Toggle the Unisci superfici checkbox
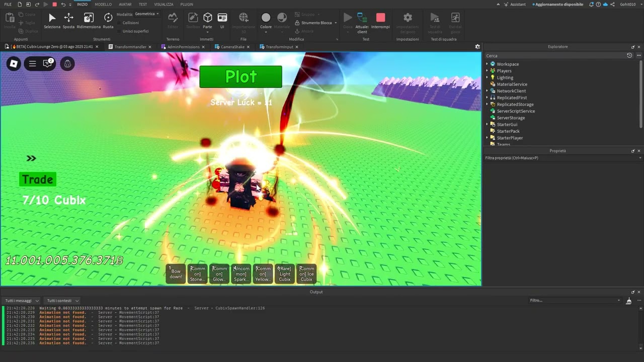The image size is (644, 362). tap(119, 31)
